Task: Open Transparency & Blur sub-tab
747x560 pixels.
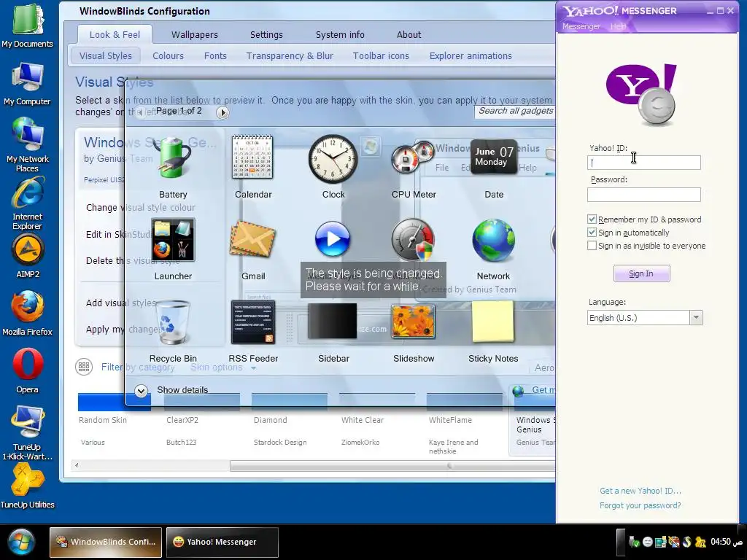Action: tap(290, 55)
